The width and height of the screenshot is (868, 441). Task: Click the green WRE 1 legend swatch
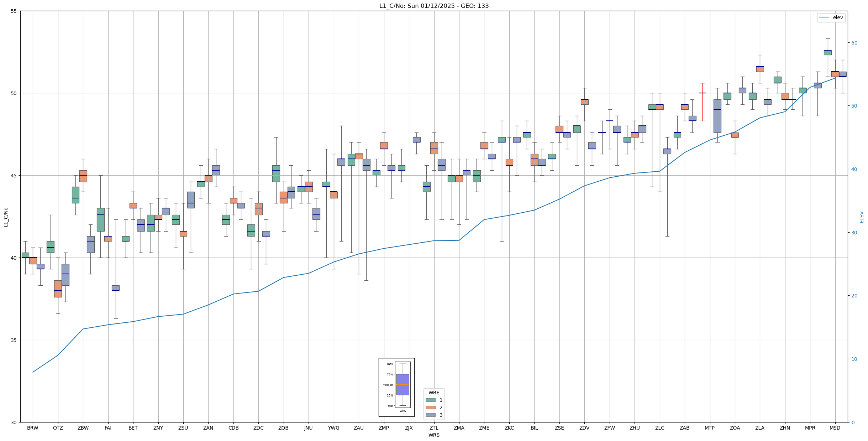[430, 400]
